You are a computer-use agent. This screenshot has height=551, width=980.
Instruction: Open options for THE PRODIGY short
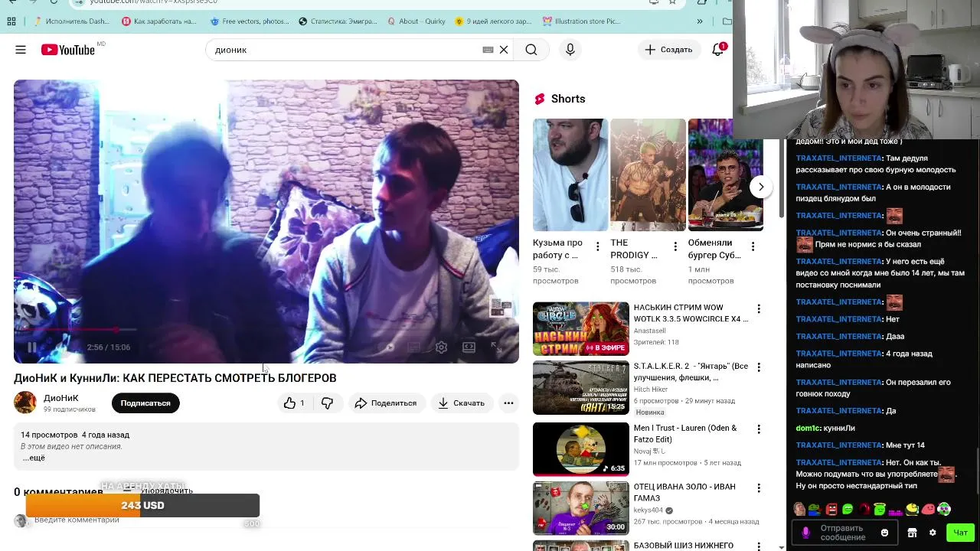[675, 246]
